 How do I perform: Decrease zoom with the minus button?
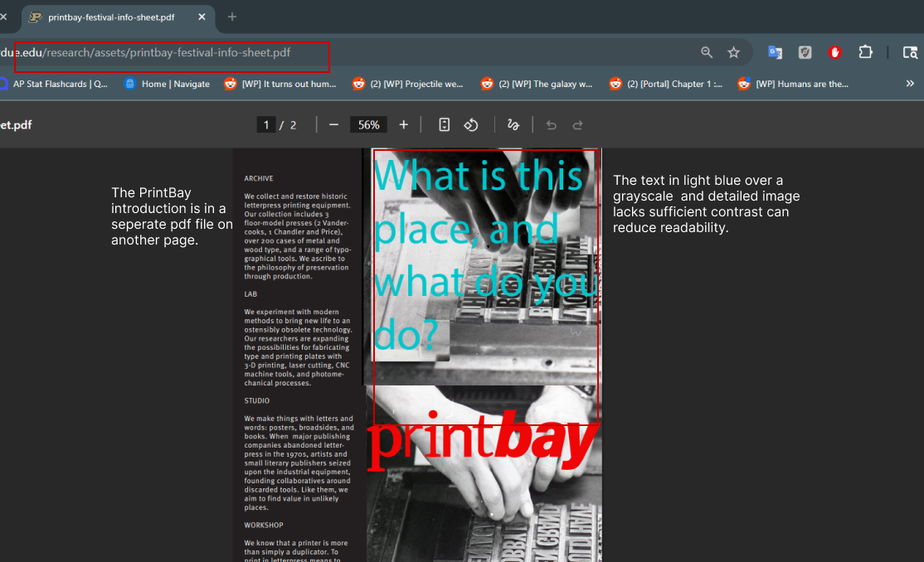pyautogui.click(x=333, y=124)
